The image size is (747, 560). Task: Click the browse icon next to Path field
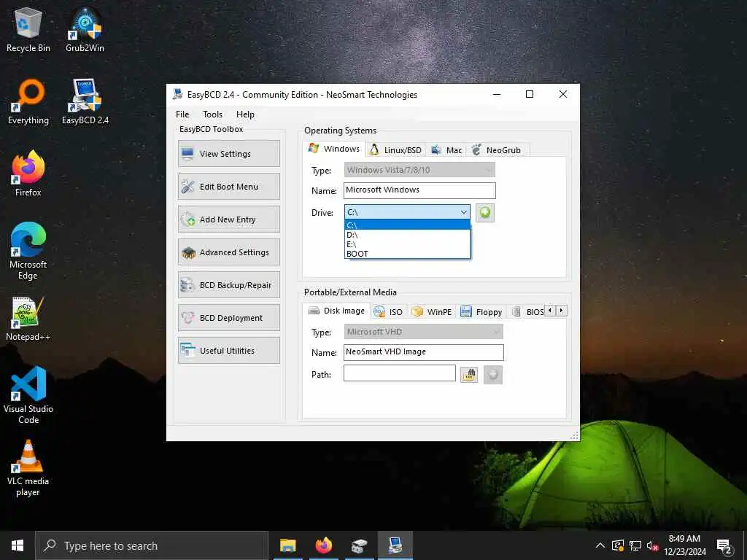click(469, 374)
